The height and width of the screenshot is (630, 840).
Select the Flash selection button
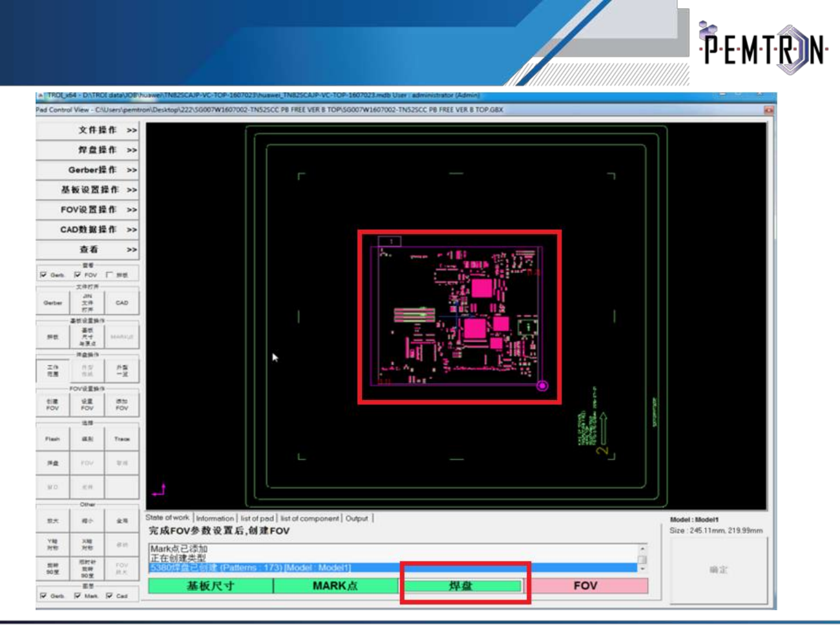click(x=52, y=439)
